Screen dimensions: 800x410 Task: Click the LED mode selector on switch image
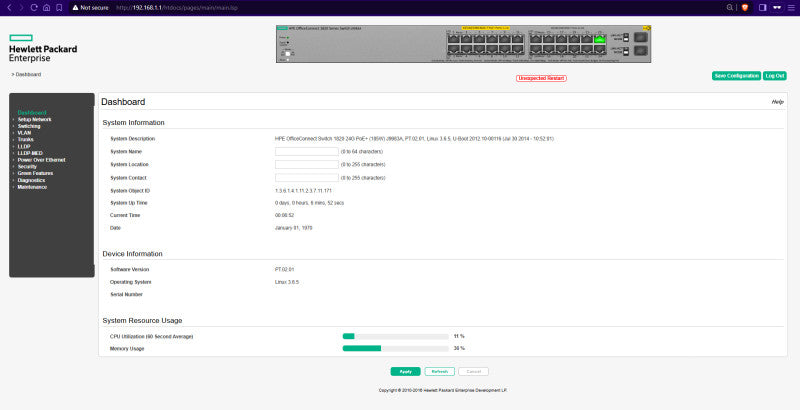click(287, 54)
